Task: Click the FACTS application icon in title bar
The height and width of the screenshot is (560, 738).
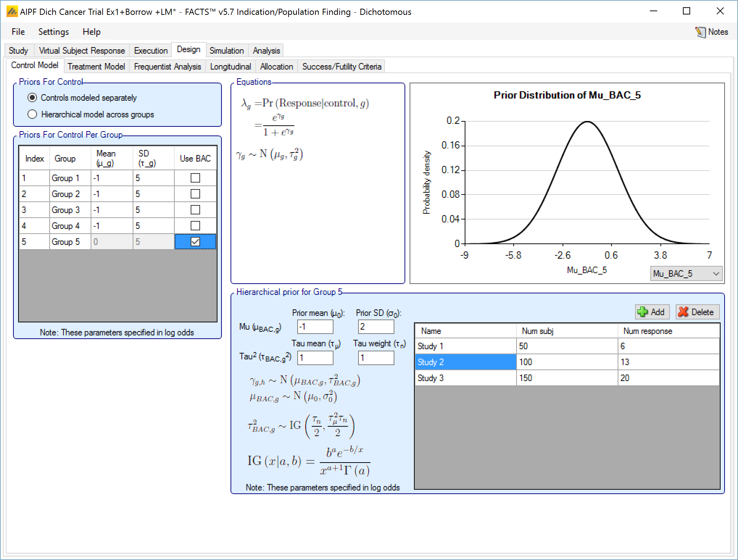Action: point(12,12)
